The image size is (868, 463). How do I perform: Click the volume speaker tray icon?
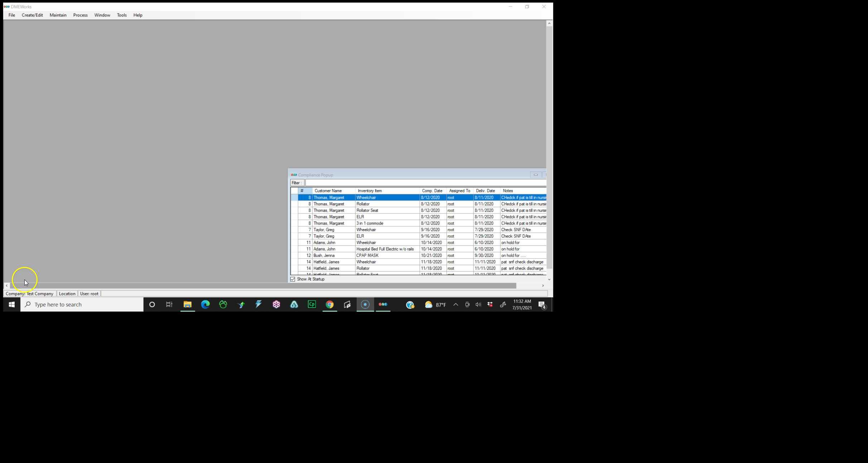(478, 304)
